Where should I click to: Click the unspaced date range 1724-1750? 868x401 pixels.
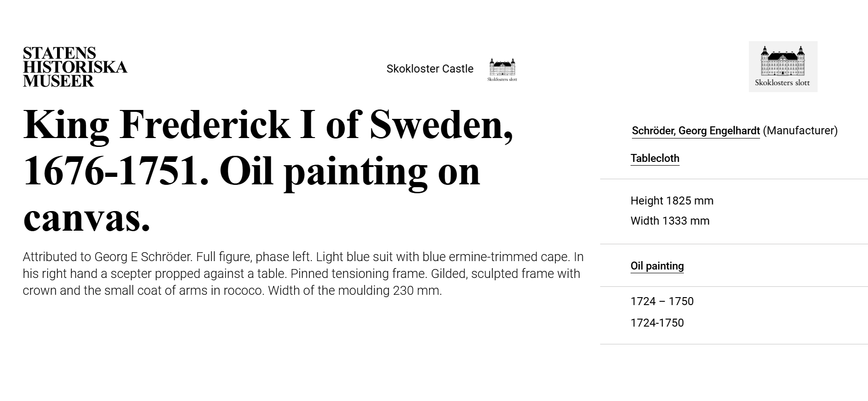657,323
